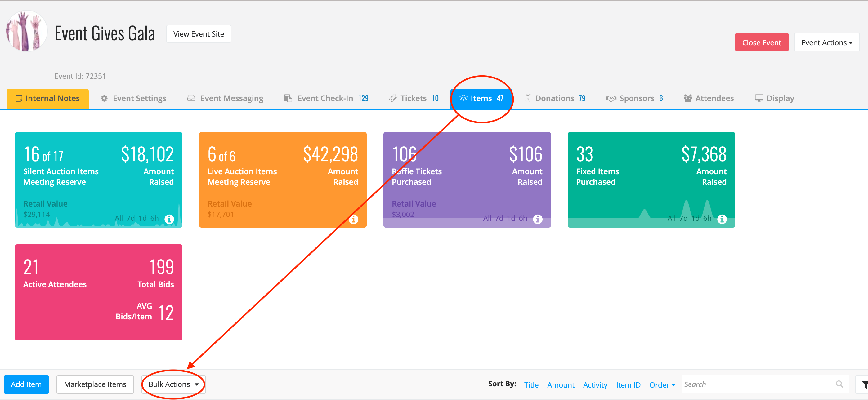Image resolution: width=868 pixels, height=400 pixels.
Task: Click the View Event Site button
Action: 199,34
